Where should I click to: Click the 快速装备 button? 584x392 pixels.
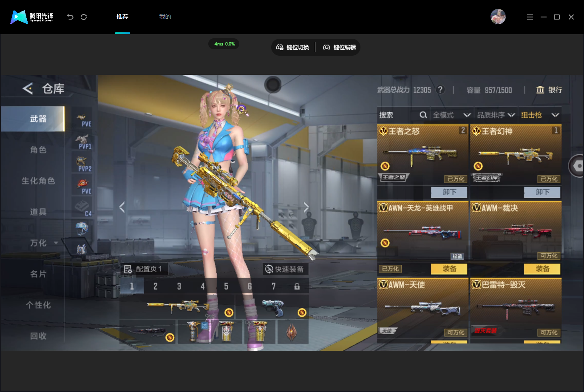click(x=285, y=269)
